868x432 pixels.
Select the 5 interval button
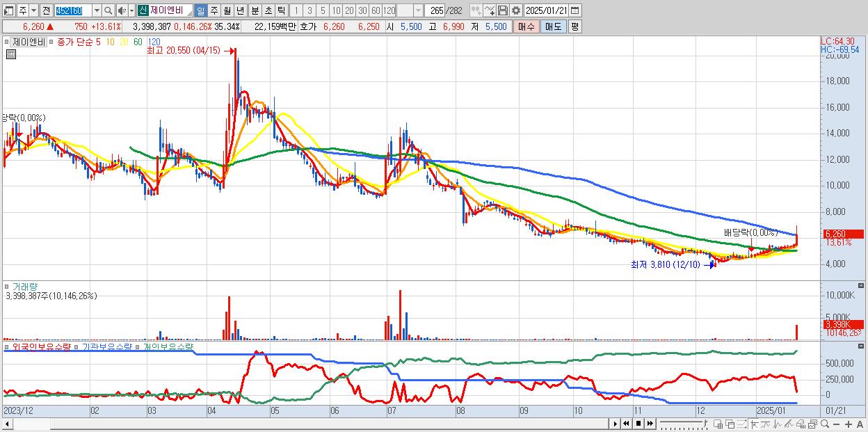coord(323,10)
